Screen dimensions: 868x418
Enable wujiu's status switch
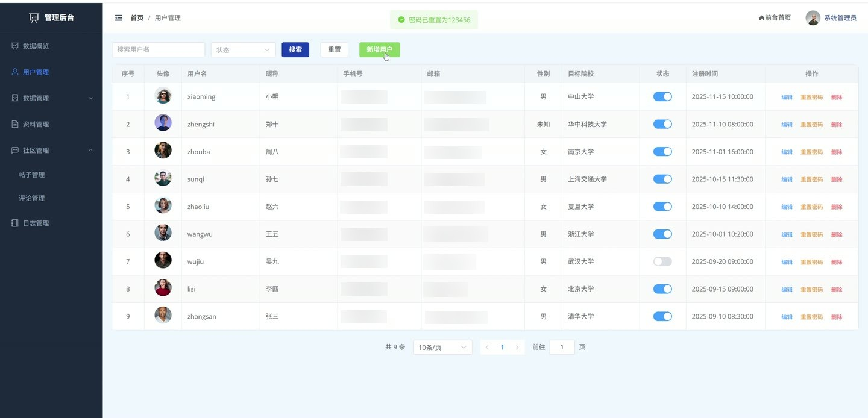click(x=662, y=261)
